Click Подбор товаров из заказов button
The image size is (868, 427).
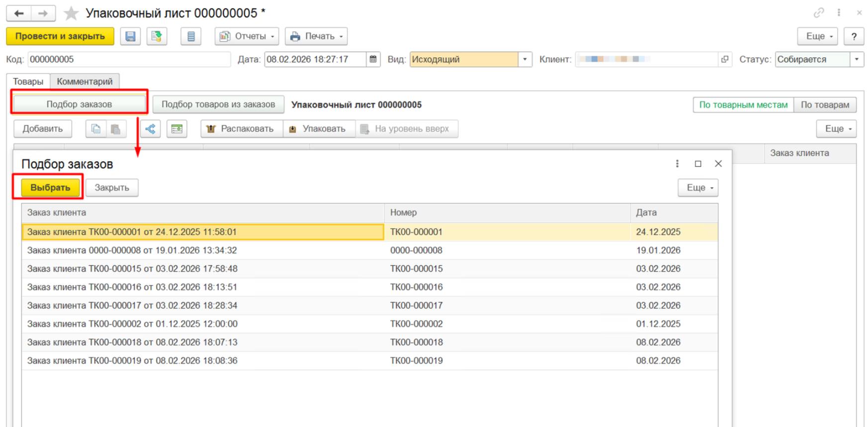(x=218, y=105)
